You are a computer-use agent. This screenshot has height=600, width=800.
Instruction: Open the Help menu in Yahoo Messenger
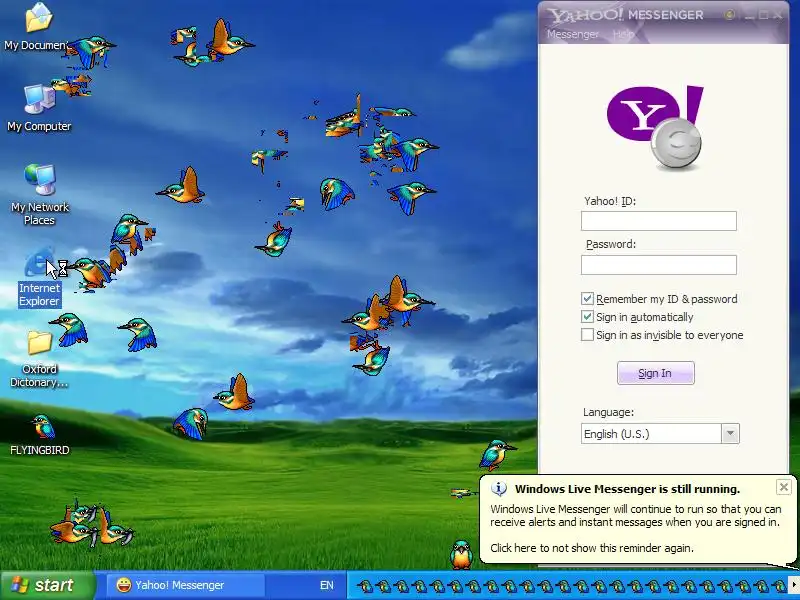[x=622, y=34]
